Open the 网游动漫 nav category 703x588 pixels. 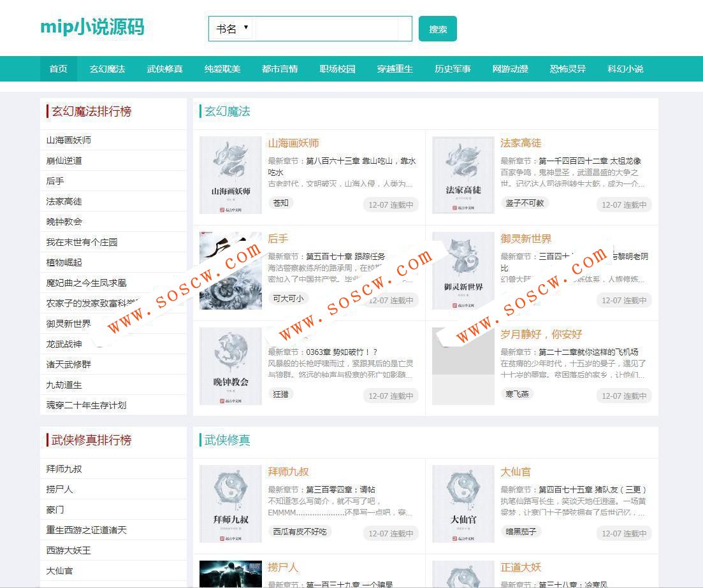(x=511, y=69)
